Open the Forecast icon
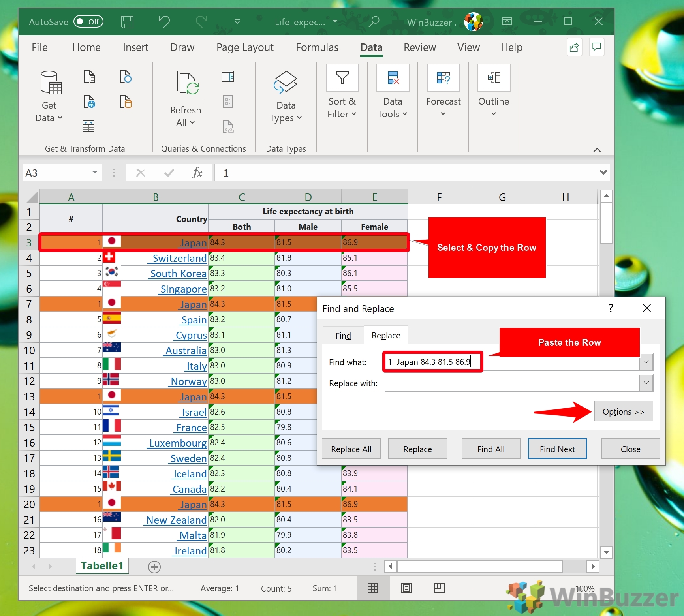Viewport: 684px width, 616px height. click(x=443, y=78)
